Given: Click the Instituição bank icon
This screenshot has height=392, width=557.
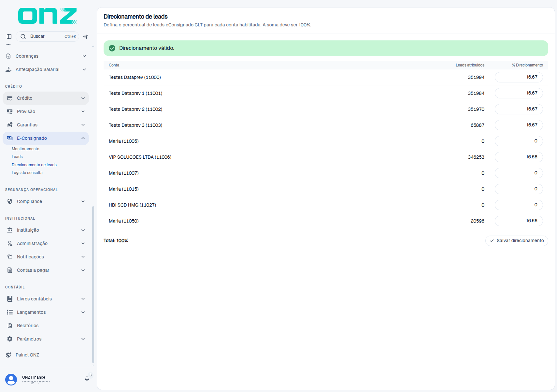Looking at the screenshot, I should pyautogui.click(x=10, y=230).
